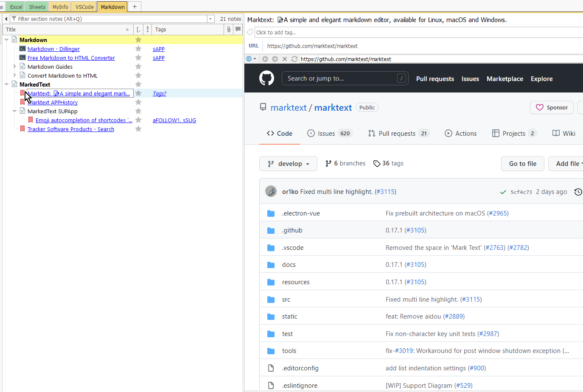
Task: Switch to the VSCode tab
Action: tap(84, 7)
